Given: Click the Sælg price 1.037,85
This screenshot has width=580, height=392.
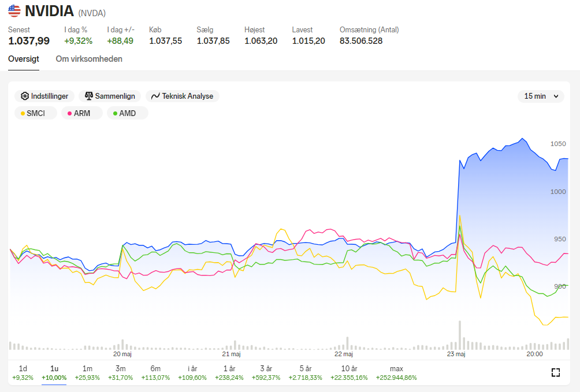Looking at the screenshot, I should tap(213, 41).
